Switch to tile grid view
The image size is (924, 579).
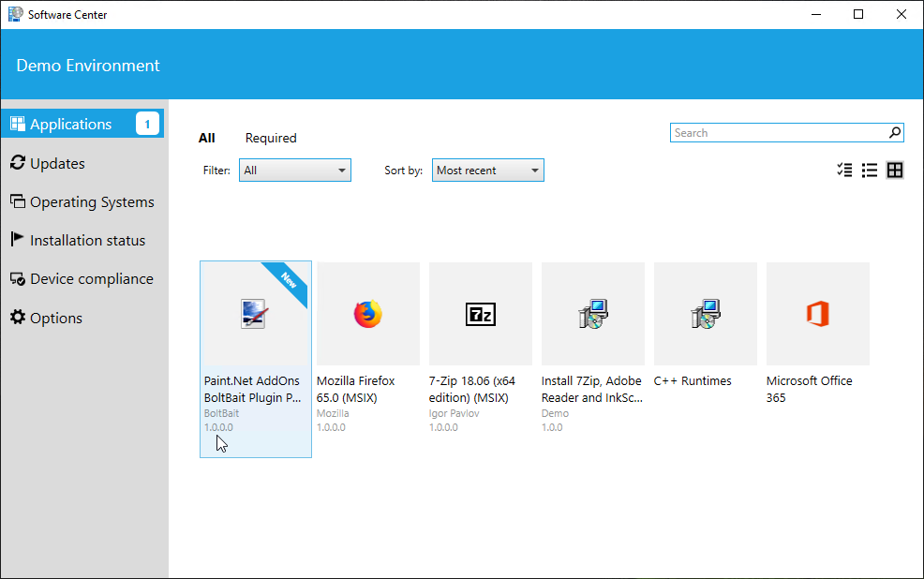pyautogui.click(x=895, y=171)
